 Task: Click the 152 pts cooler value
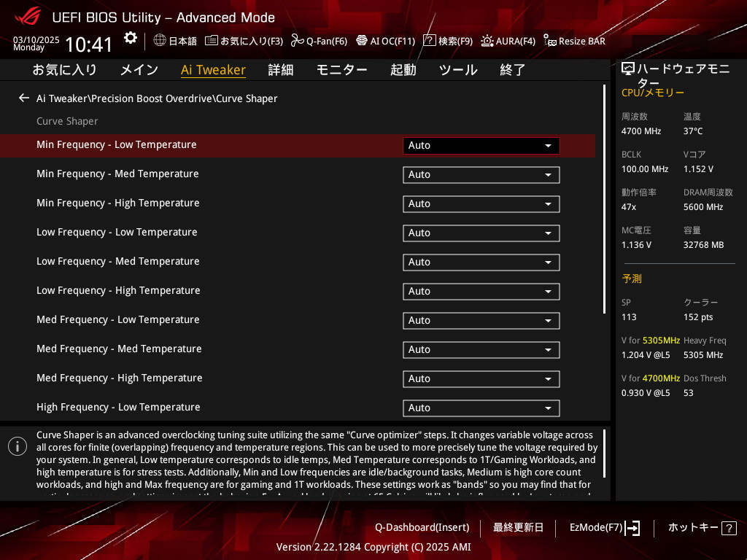(698, 317)
